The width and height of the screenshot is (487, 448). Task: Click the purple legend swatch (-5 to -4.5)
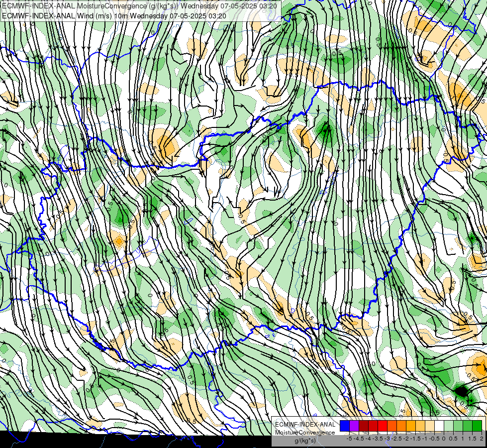354,426
